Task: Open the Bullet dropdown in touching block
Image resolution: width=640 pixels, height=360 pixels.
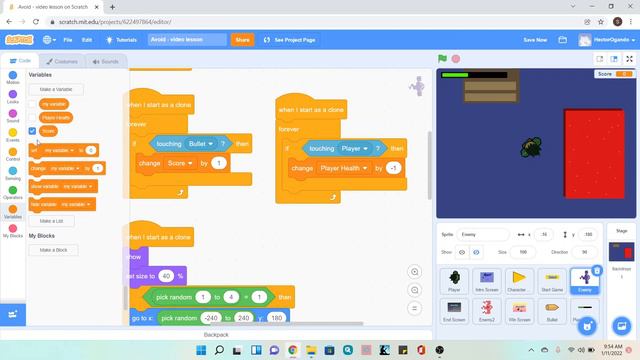Action: pos(201,144)
